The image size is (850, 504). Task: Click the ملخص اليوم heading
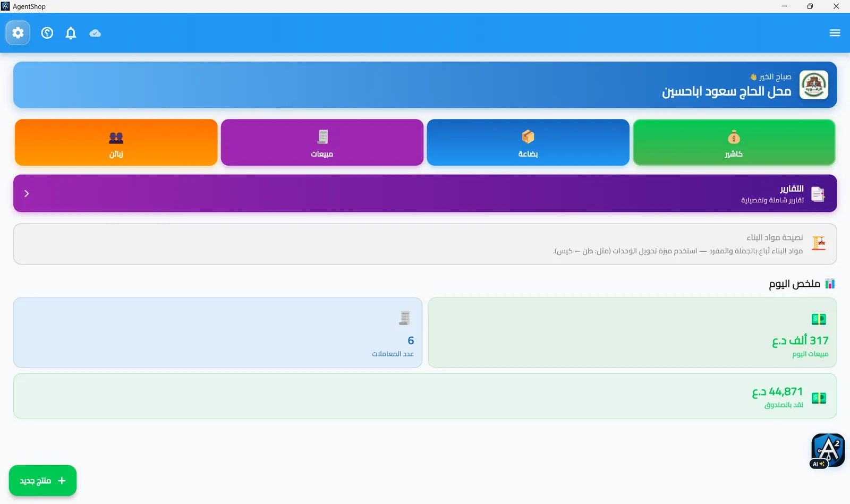pyautogui.click(x=794, y=284)
